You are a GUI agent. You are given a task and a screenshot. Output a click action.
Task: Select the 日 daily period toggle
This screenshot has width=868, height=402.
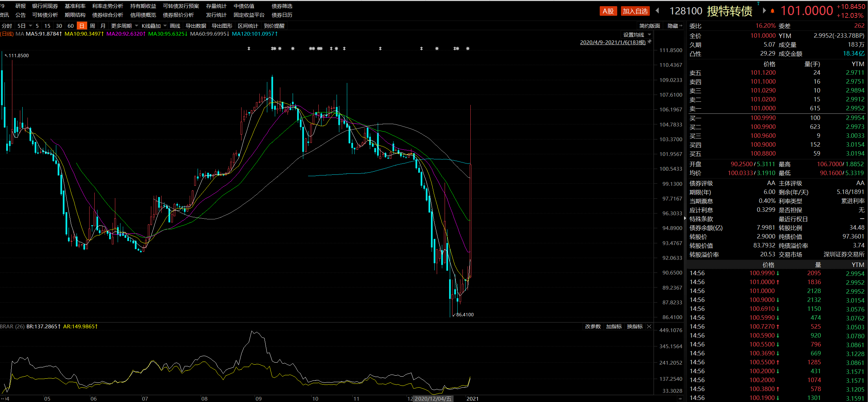82,26
